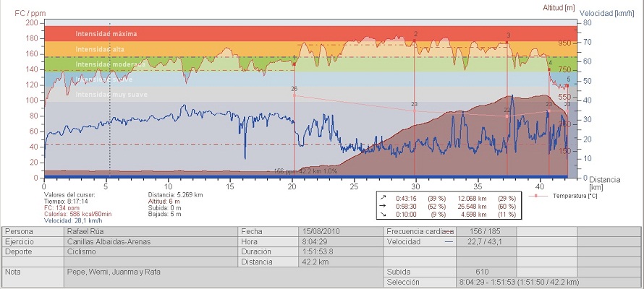This screenshot has width=644, height=289.
Task: Click the 950 tick on the altitude axis
Action: pos(564,43)
